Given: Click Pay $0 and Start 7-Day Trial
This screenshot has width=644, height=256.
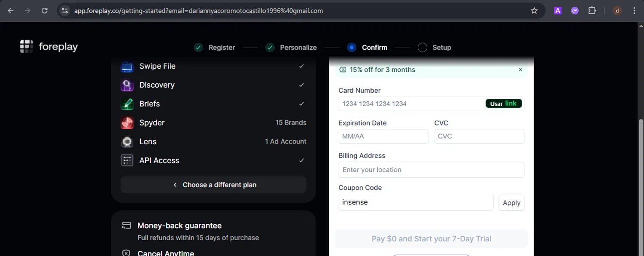Looking at the screenshot, I should tap(431, 239).
